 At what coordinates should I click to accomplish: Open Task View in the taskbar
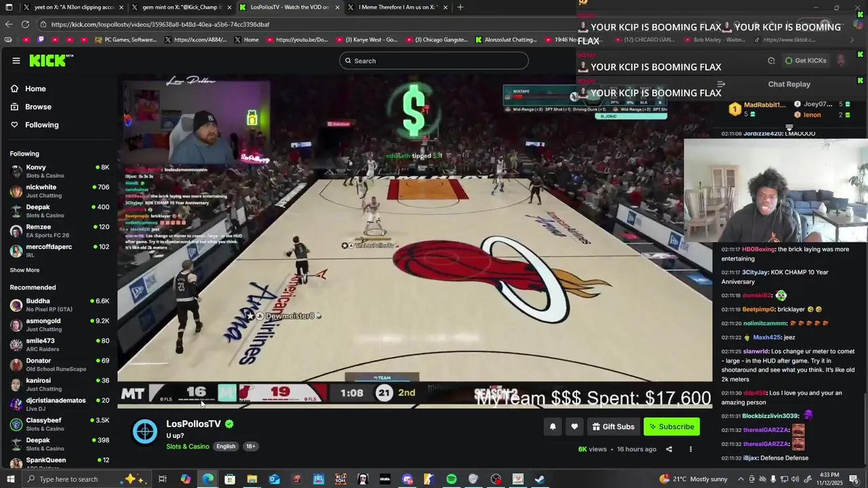(x=163, y=479)
